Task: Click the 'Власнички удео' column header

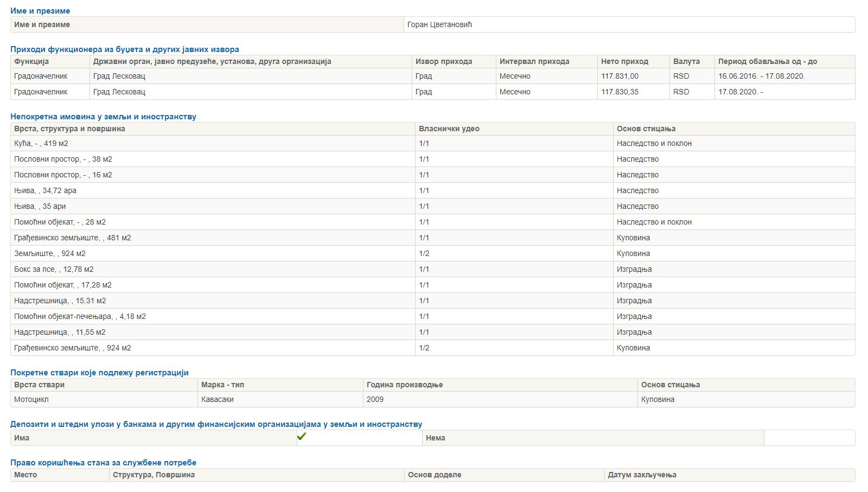Action: pos(449,129)
